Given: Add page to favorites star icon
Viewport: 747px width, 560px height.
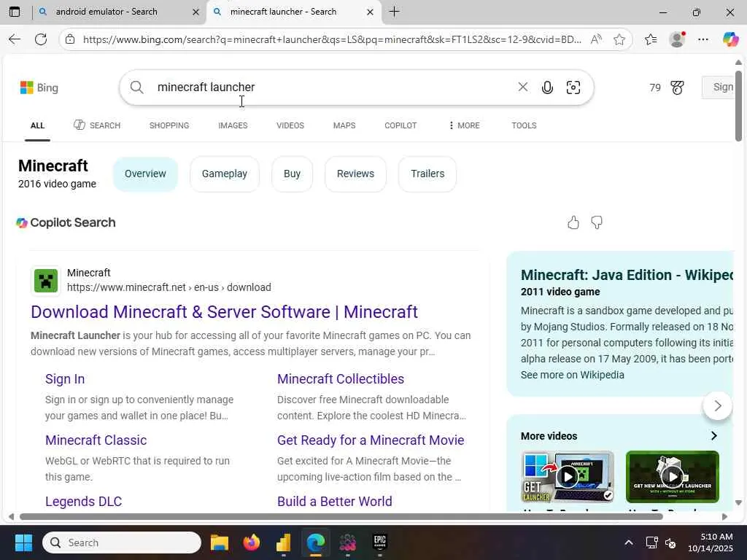Looking at the screenshot, I should (x=619, y=39).
